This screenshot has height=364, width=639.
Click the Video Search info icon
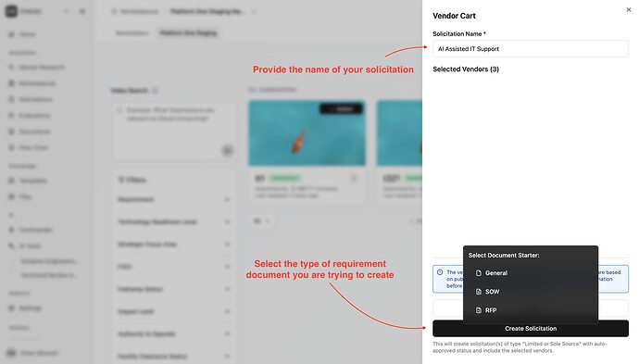(x=155, y=91)
